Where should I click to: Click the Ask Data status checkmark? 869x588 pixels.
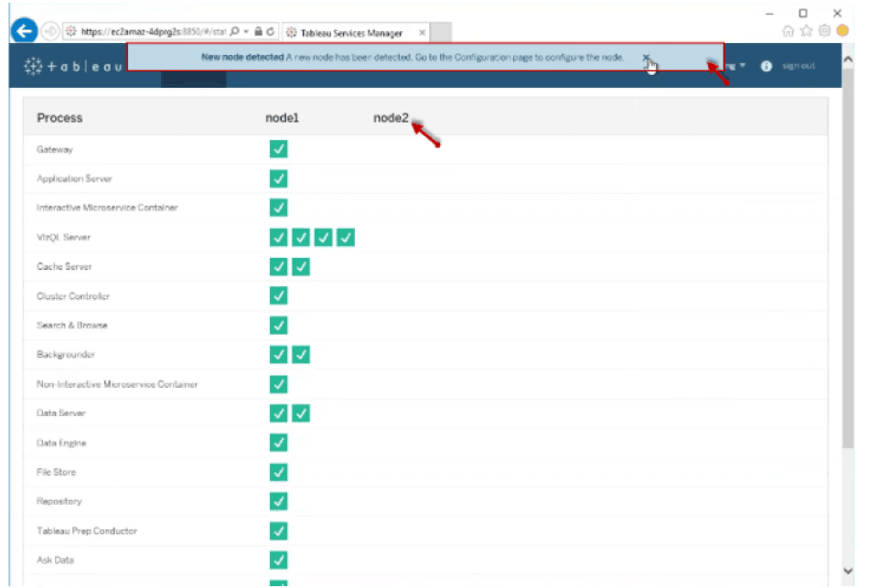pyautogui.click(x=279, y=561)
